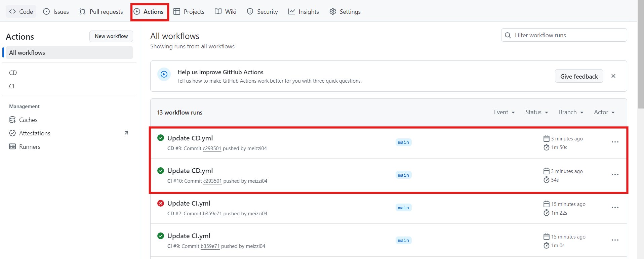Open the three-dot menu for CD #2 run

[615, 208]
